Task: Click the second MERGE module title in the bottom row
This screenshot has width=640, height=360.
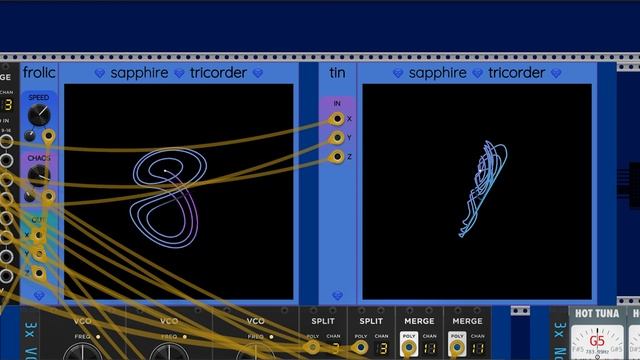Action: (467, 321)
